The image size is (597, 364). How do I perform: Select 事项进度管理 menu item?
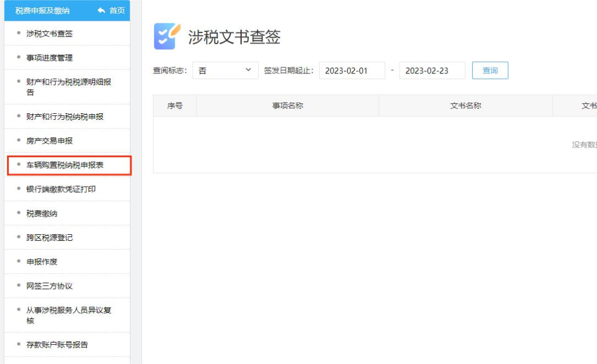pyautogui.click(x=50, y=58)
